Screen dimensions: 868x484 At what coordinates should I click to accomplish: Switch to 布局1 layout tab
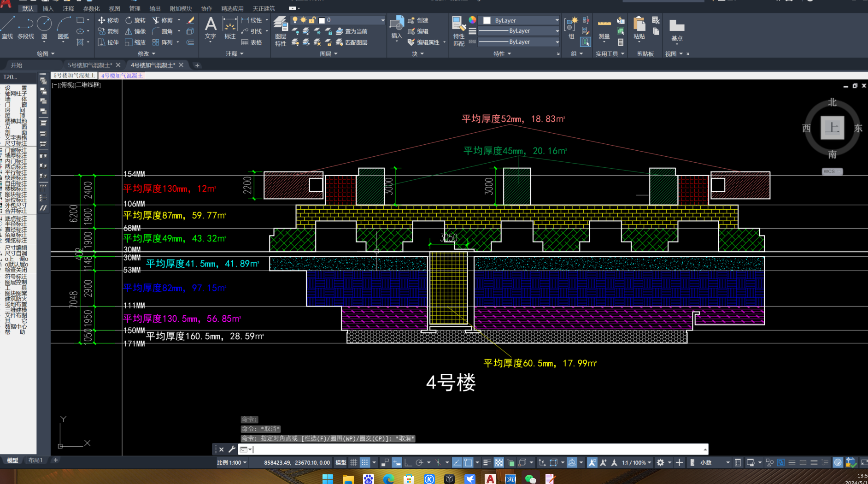coord(35,460)
